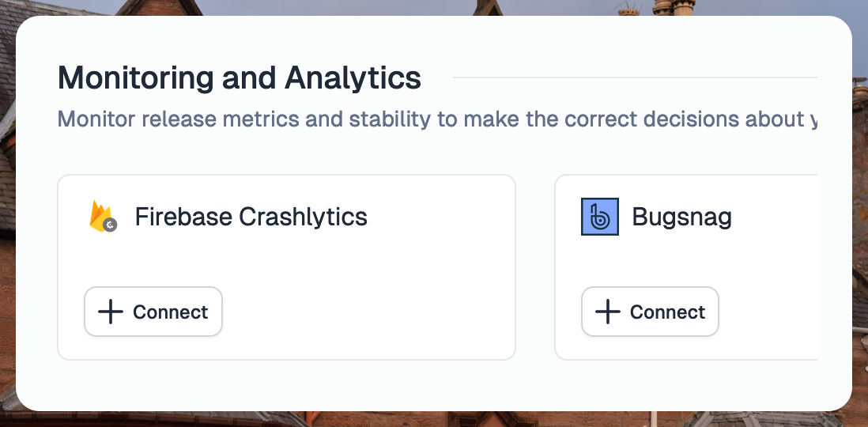The image size is (868, 427).
Task: Click the Connect label in the Firebase card
Action: [171, 312]
